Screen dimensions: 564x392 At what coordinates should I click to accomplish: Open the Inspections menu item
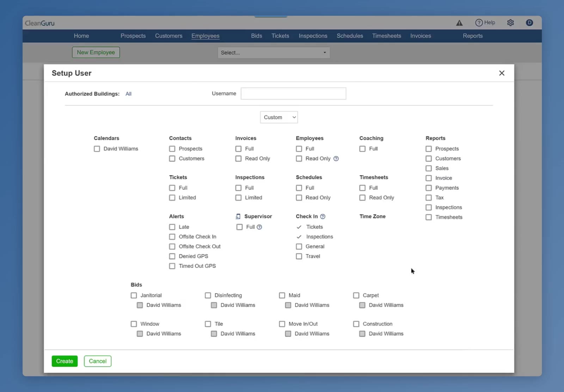(x=313, y=36)
